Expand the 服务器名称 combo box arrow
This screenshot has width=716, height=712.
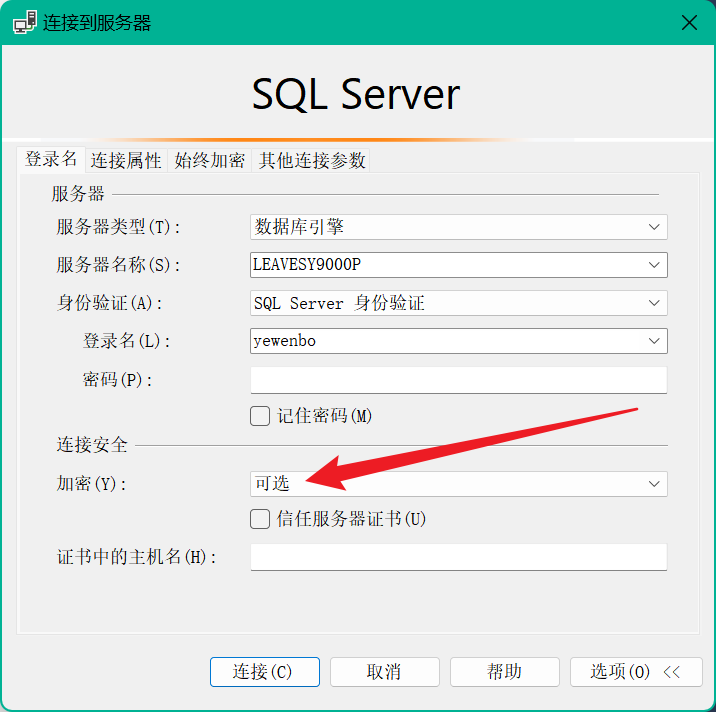click(x=654, y=265)
